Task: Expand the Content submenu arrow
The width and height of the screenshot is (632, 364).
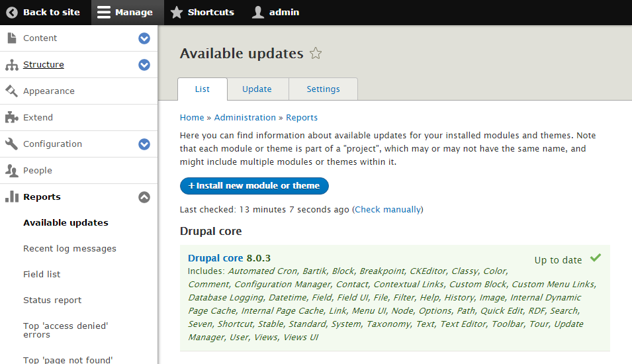Action: 144,38
